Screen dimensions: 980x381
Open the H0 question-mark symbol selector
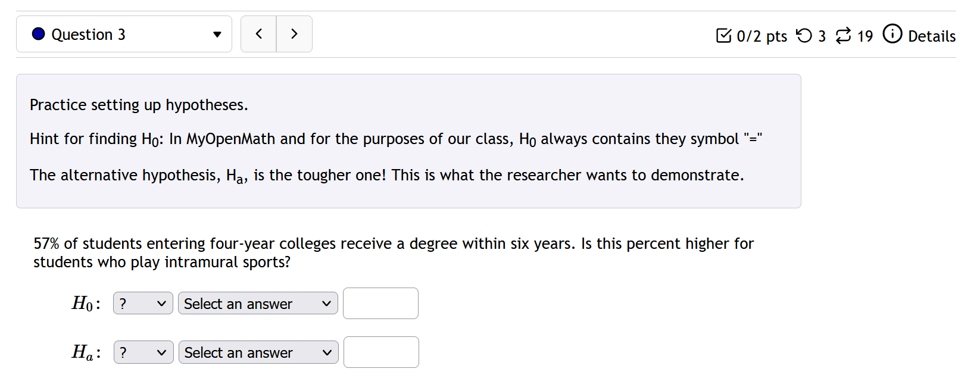[x=142, y=304]
